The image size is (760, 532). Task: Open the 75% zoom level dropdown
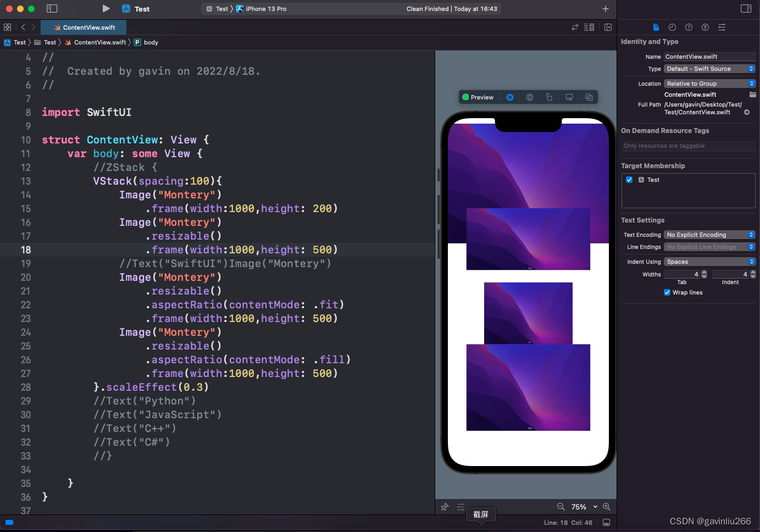(584, 507)
